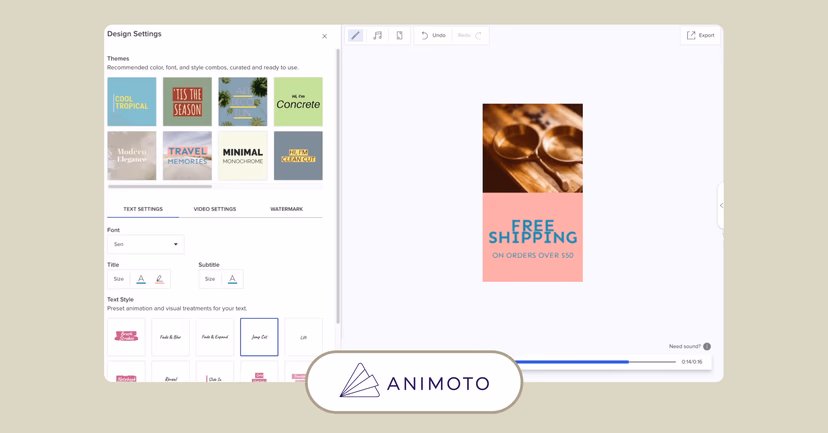The width and height of the screenshot is (828, 433).
Task: Select the Lift text style
Action: coord(304,337)
